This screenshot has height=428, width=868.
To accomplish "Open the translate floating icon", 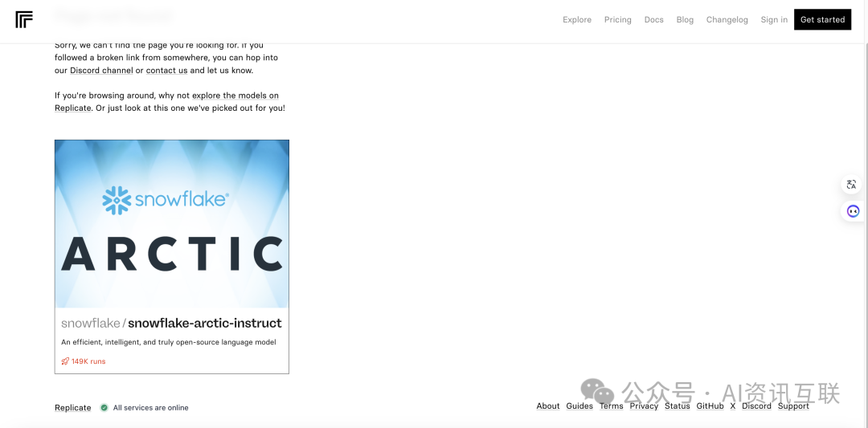I will click(x=851, y=185).
